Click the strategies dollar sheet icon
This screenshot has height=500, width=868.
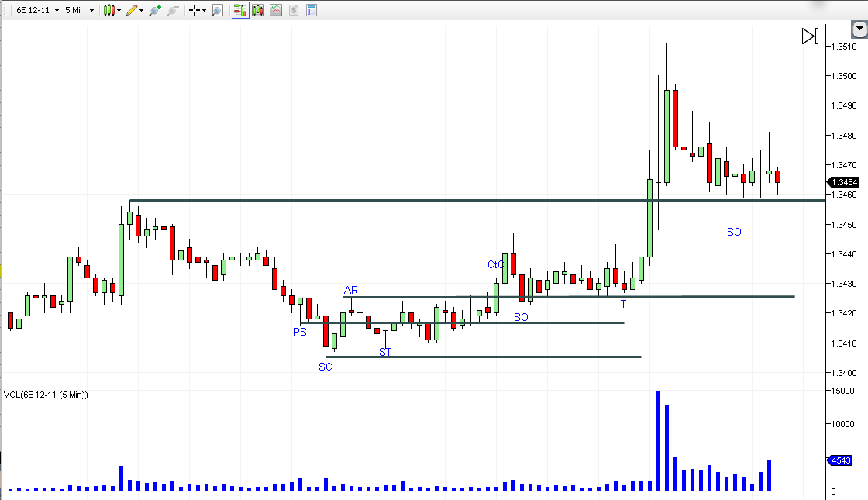(x=294, y=10)
